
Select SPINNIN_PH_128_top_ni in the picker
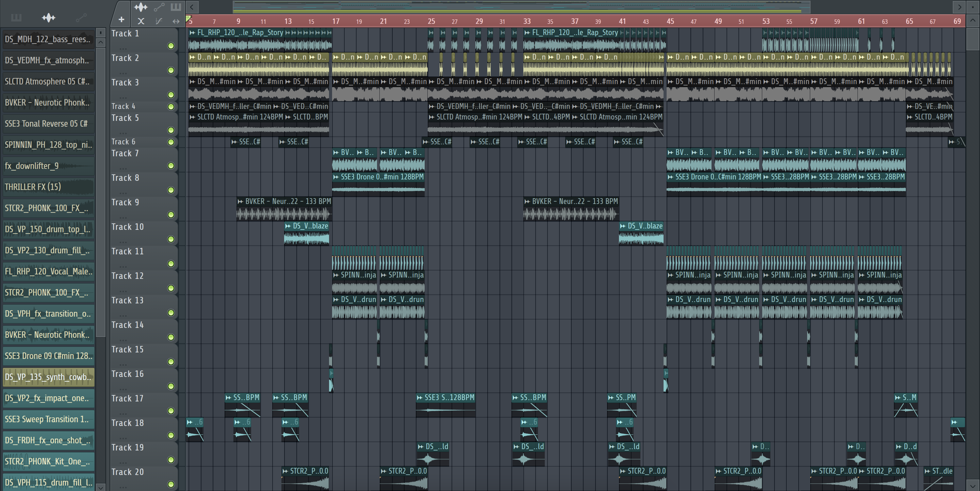48,145
